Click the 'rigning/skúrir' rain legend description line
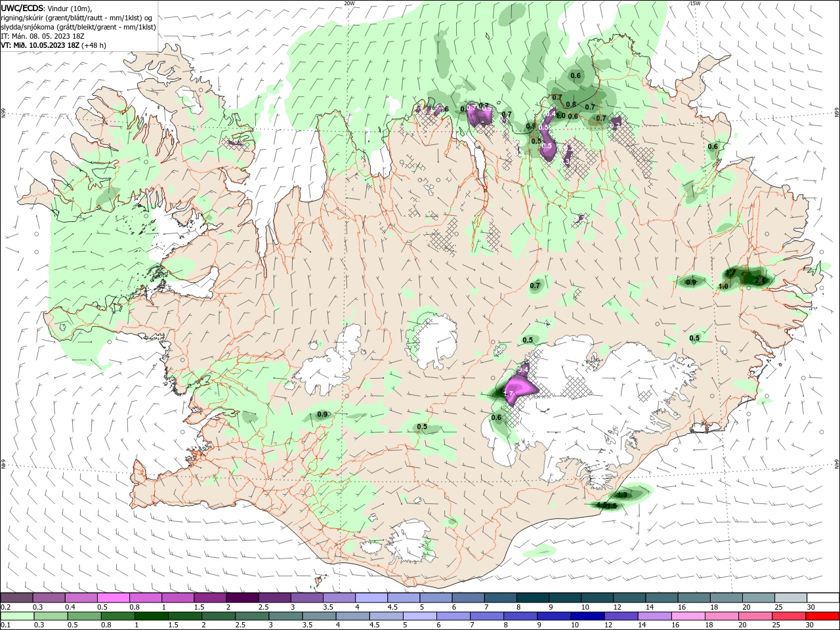 tap(76, 18)
